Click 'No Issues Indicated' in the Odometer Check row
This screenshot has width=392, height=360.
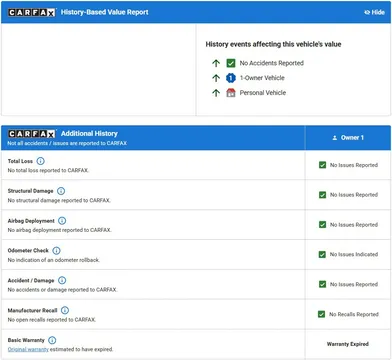click(354, 254)
